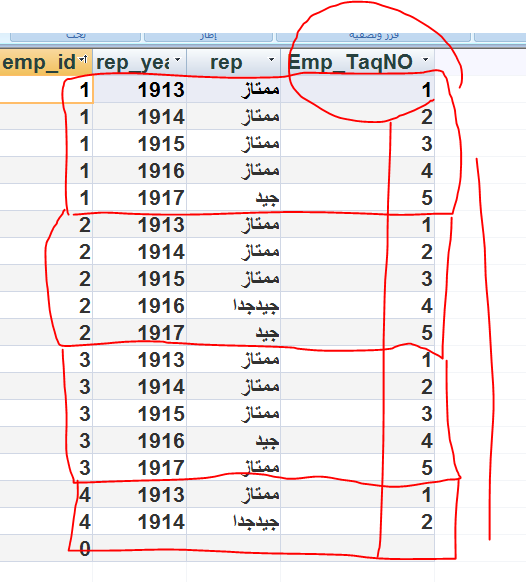The height and width of the screenshot is (582, 526).
Task: Click Emp_TaqNO value 3 in emp_id 1 row
Action: click(x=357, y=144)
